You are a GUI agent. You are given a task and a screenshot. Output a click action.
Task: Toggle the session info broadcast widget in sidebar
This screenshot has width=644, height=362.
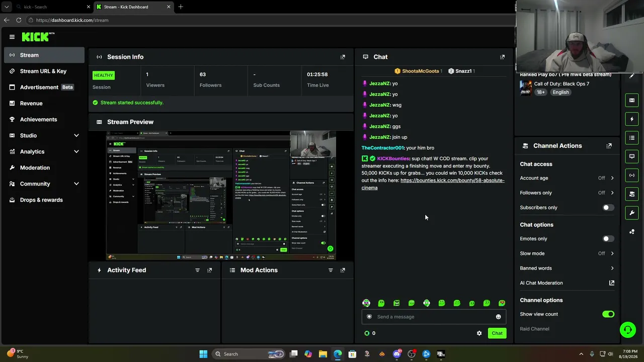[x=632, y=175]
